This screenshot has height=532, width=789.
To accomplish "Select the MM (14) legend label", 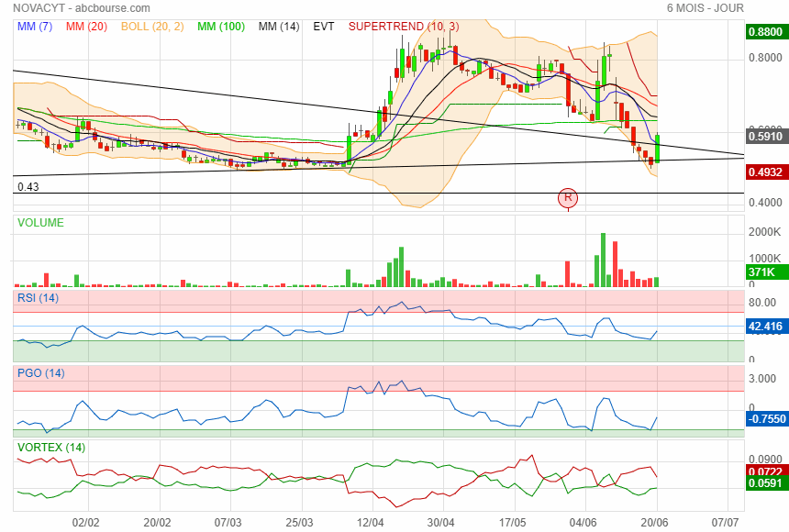I will 279,27.
